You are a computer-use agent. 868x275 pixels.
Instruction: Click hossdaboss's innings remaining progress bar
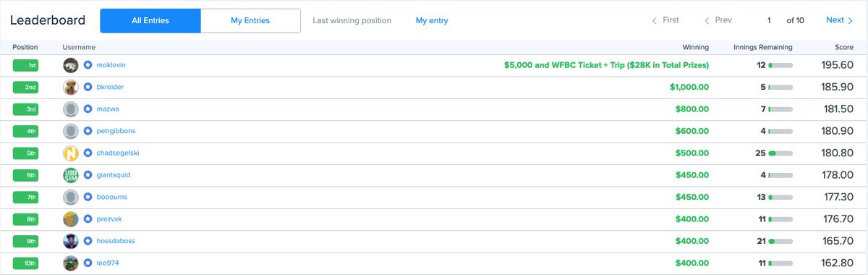pyautogui.click(x=780, y=241)
